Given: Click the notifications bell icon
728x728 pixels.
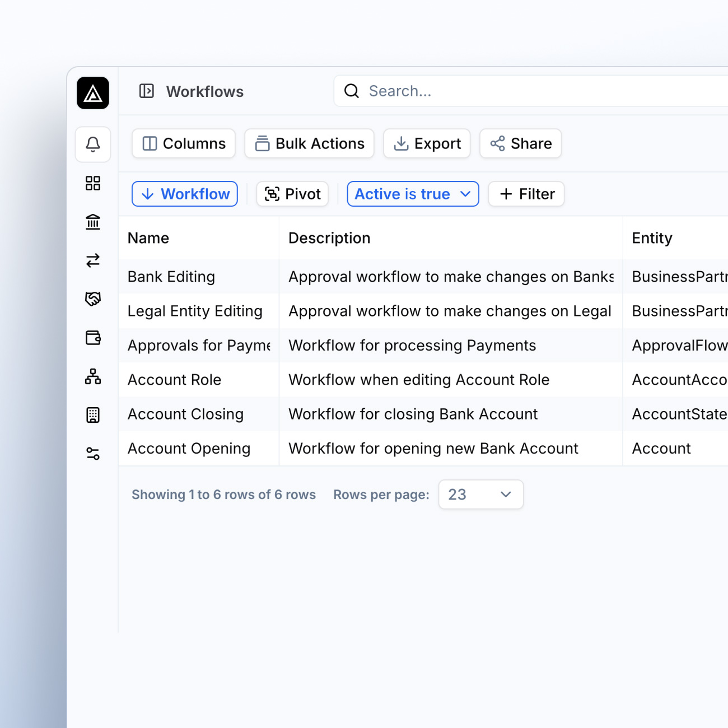Looking at the screenshot, I should (x=93, y=144).
